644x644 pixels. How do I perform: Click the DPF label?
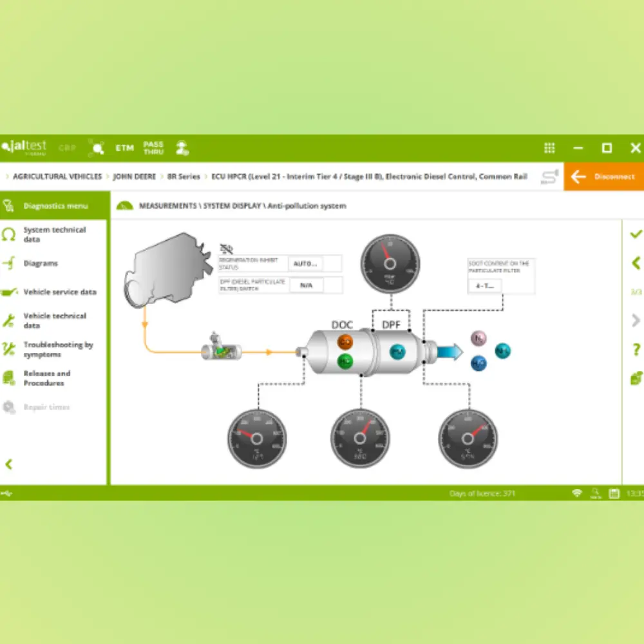click(x=391, y=325)
